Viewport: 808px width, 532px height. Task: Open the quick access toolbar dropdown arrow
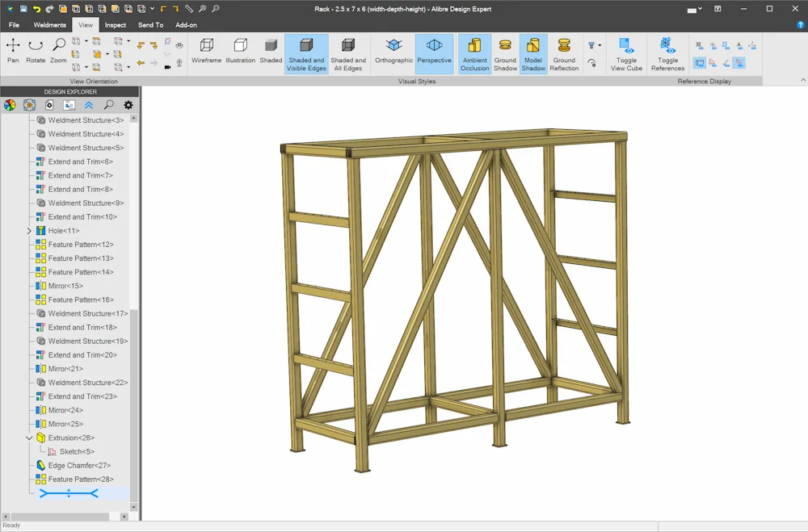pyautogui.click(x=153, y=9)
